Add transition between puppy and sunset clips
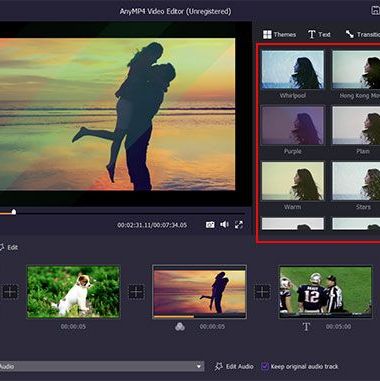Image resolution: width=380 pixels, height=381 pixels. point(136,291)
